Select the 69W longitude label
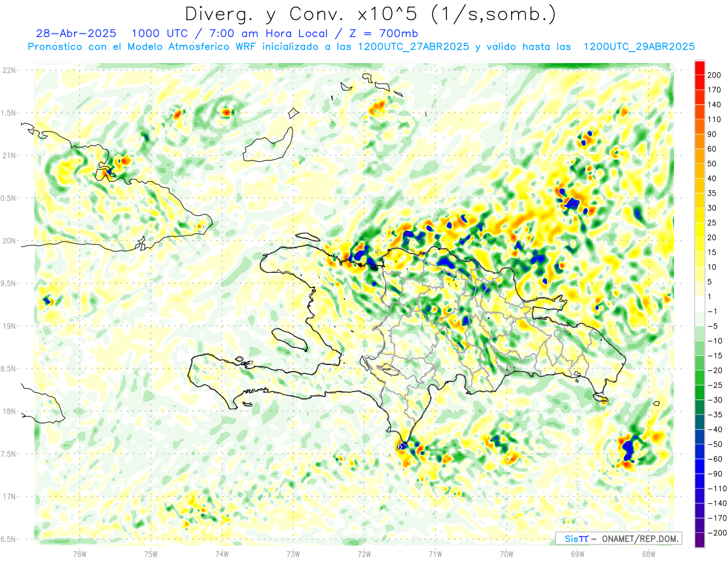728x562 pixels. (x=577, y=554)
